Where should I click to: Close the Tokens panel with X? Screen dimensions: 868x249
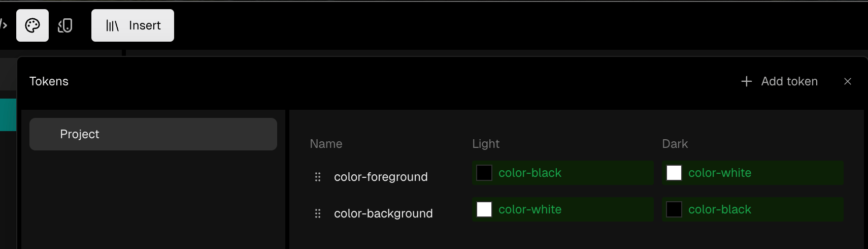click(x=847, y=81)
